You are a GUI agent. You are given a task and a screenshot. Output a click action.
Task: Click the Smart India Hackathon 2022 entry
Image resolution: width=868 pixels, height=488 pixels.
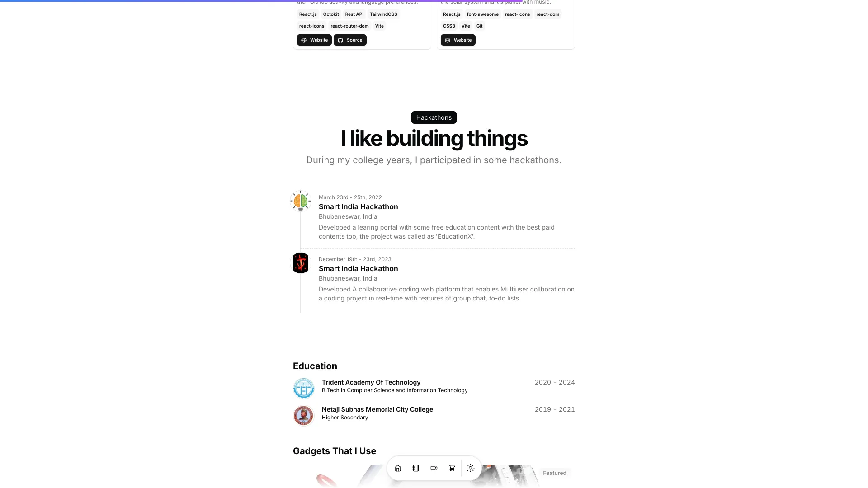coord(359,207)
